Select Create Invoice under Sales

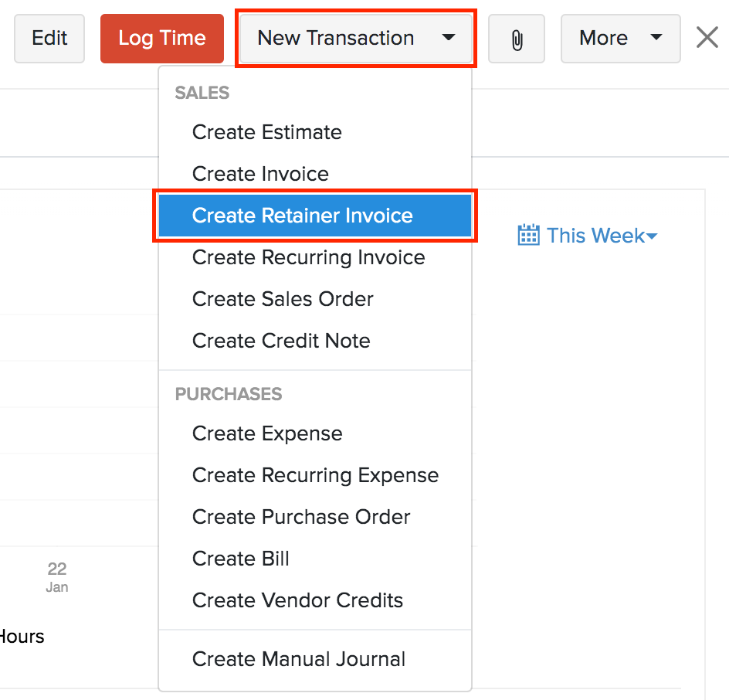pyautogui.click(x=260, y=174)
